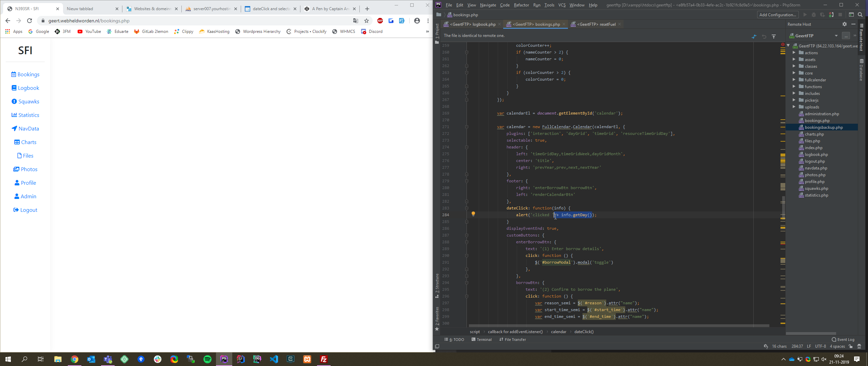
Task: Click the Add Configuration button
Action: 777,15
